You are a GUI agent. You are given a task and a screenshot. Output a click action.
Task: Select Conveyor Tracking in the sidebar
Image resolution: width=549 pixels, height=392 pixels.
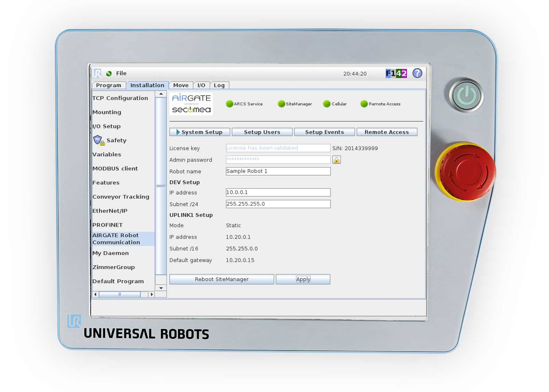121,197
